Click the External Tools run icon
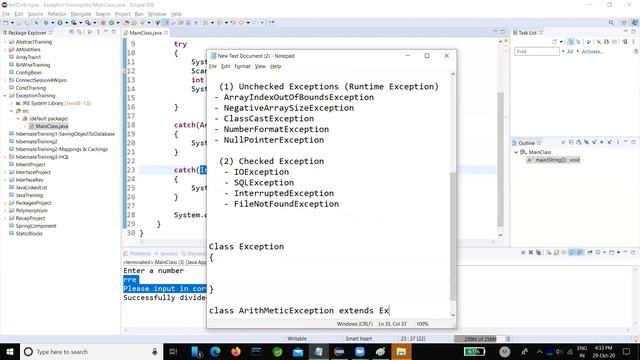 [88, 23]
